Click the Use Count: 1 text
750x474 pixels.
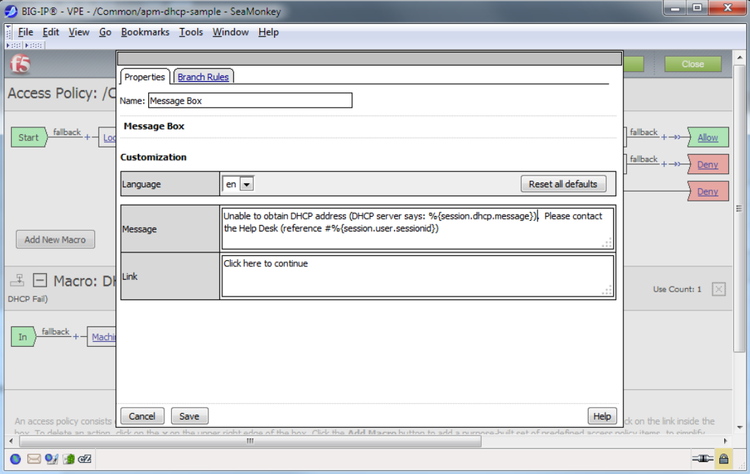coord(677,289)
